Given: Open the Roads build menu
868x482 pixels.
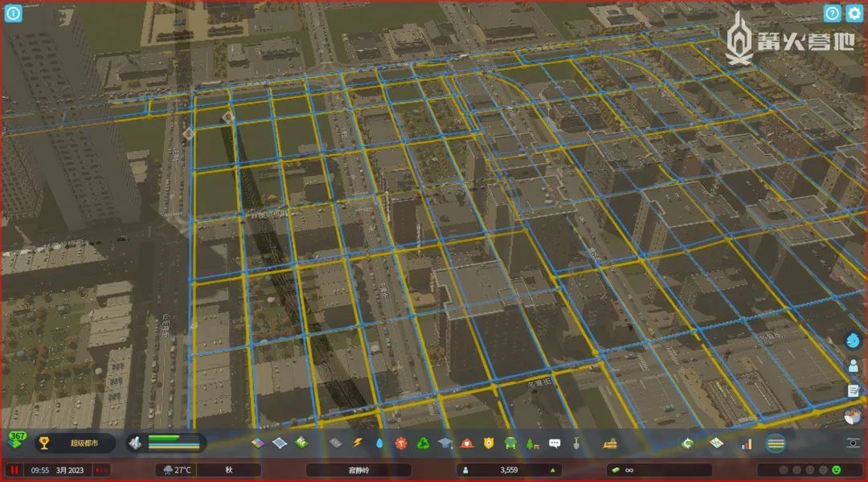Looking at the screenshot, I should pos(335,443).
